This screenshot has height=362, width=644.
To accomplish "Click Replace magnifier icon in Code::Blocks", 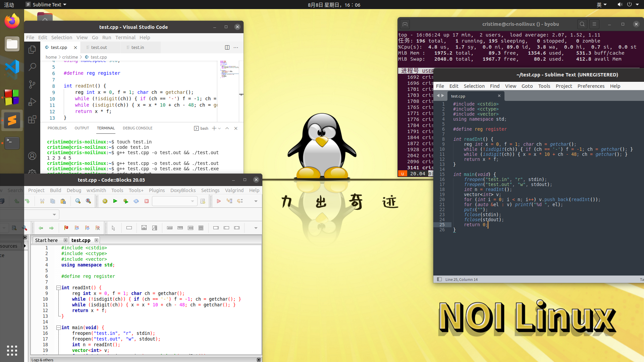I will coord(88,201).
